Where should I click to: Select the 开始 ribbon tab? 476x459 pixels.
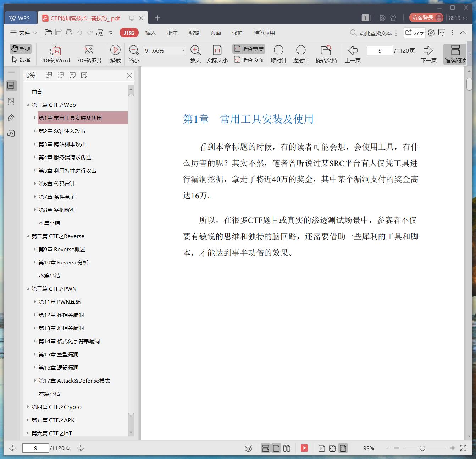tap(129, 33)
